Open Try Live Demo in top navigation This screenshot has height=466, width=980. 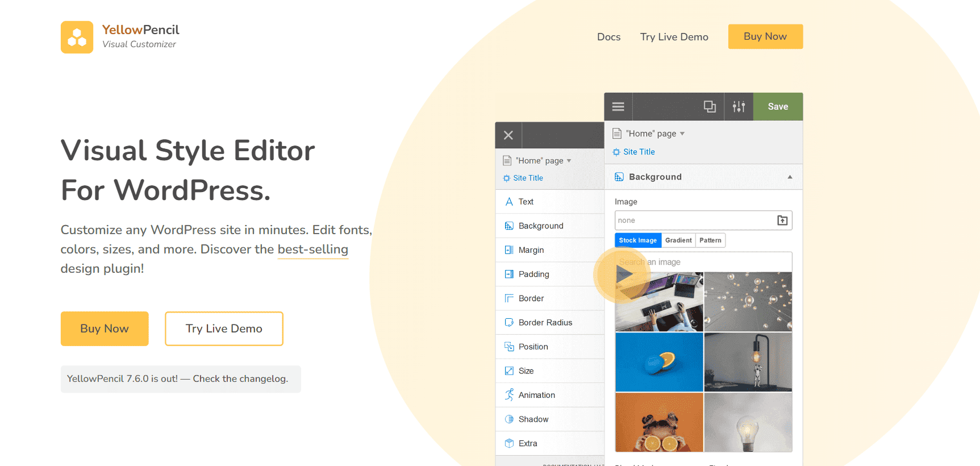674,37
